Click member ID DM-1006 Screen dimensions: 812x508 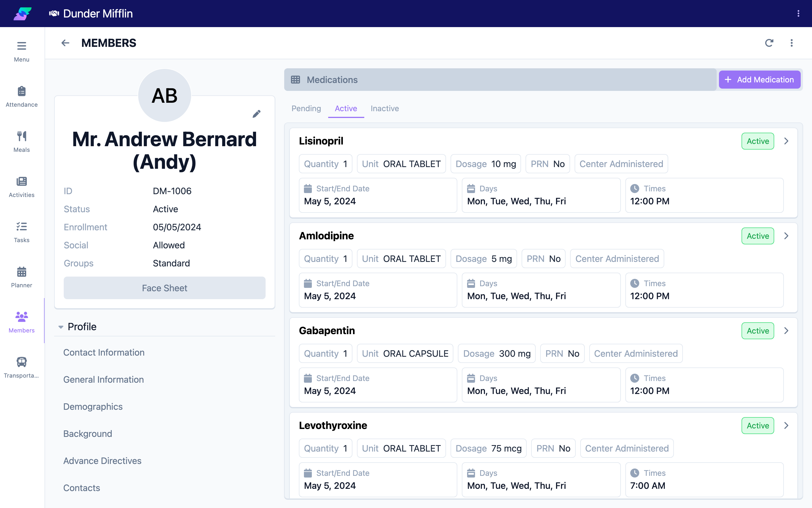click(x=172, y=191)
